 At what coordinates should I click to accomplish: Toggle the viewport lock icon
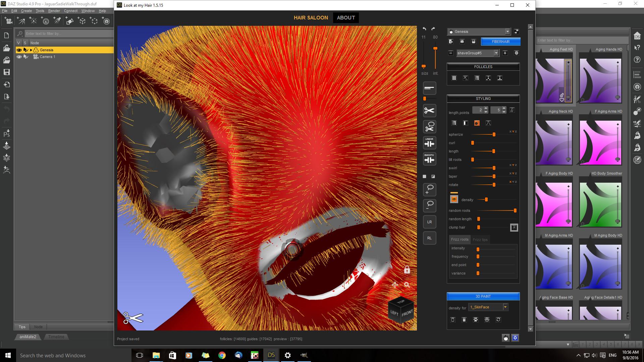pyautogui.click(x=407, y=270)
